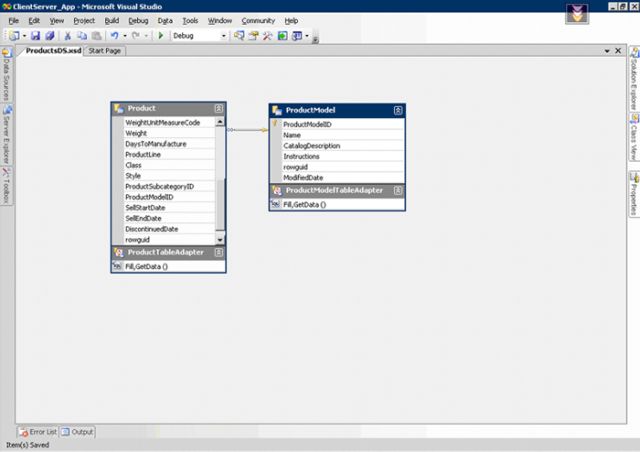The image size is (640, 452).
Task: Switch to the ProductsDS.xsd tab
Action: point(53,51)
